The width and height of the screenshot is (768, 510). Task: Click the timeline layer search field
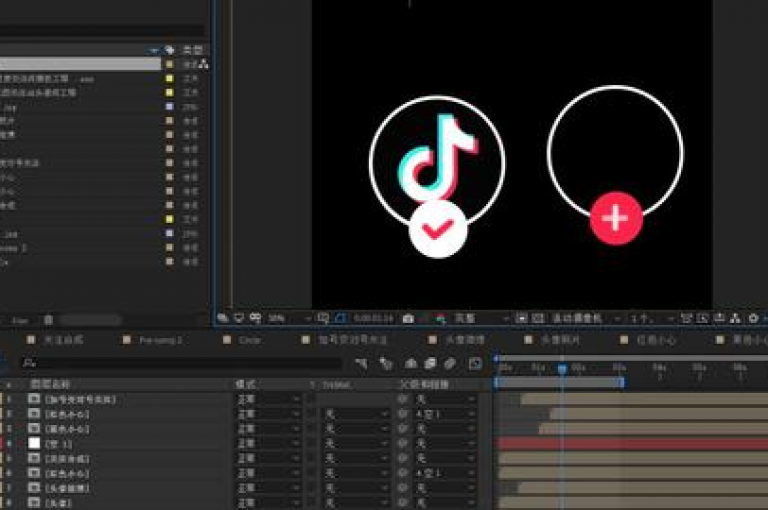click(182, 364)
